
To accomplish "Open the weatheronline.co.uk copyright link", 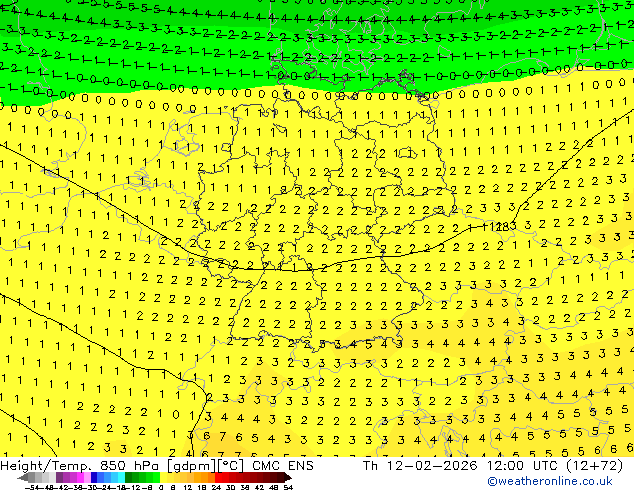I will [550, 481].
